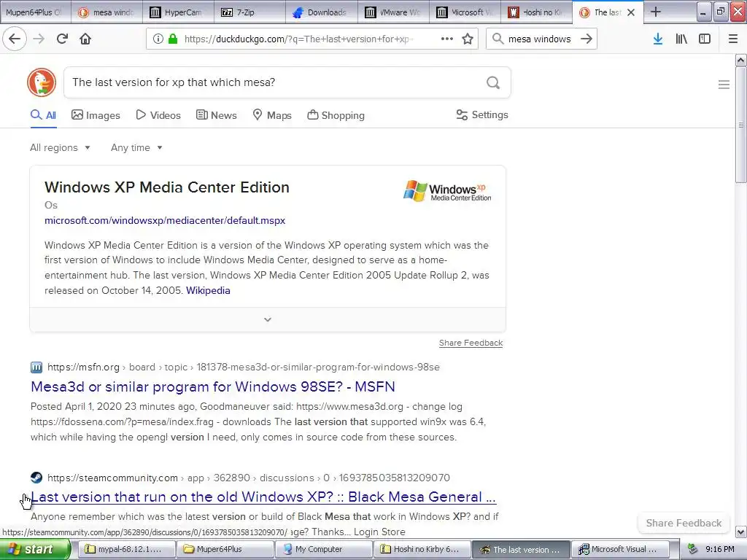
Task: Switch to the Mupen64Plus tab
Action: point(35,12)
